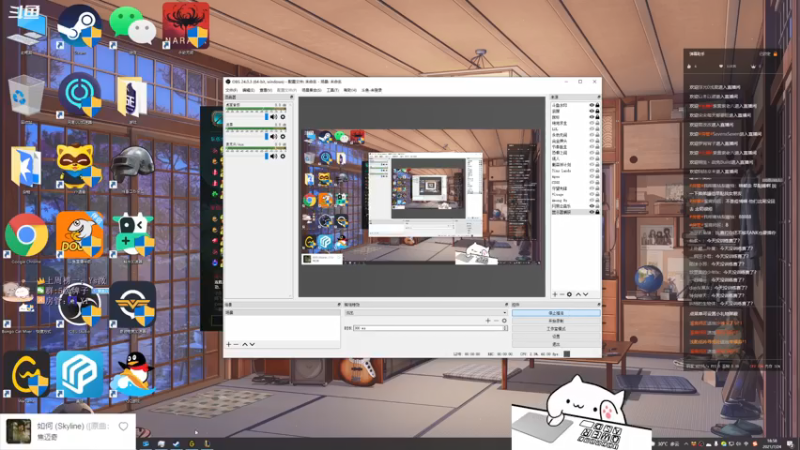Open gear settings of bottom mixer channel
Image resolution: width=800 pixels, height=450 pixels.
pyautogui.click(x=283, y=156)
